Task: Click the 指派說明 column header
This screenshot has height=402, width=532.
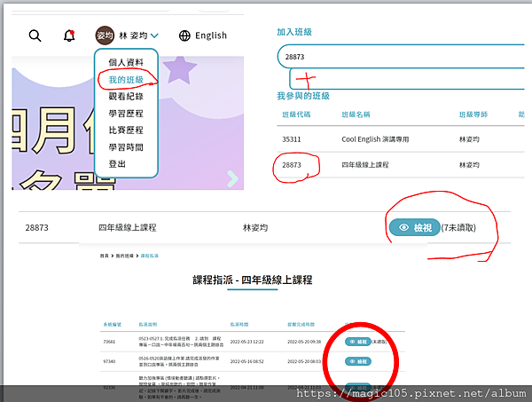Action: tap(148, 324)
